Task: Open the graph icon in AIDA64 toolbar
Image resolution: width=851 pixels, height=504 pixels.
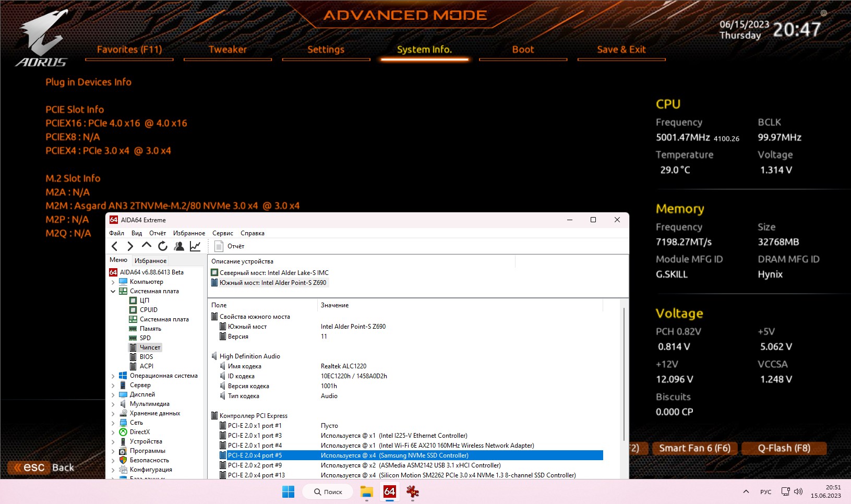Action: coord(195,246)
